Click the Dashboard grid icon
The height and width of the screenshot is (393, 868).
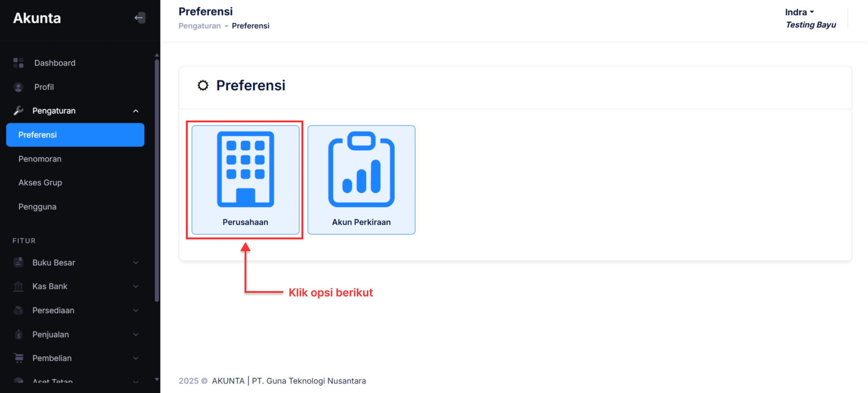coord(18,63)
